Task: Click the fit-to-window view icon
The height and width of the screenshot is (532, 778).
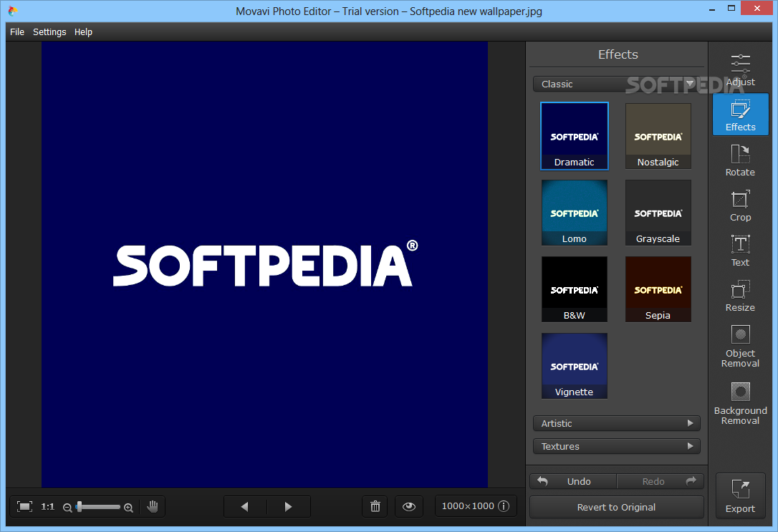Action: [x=24, y=506]
